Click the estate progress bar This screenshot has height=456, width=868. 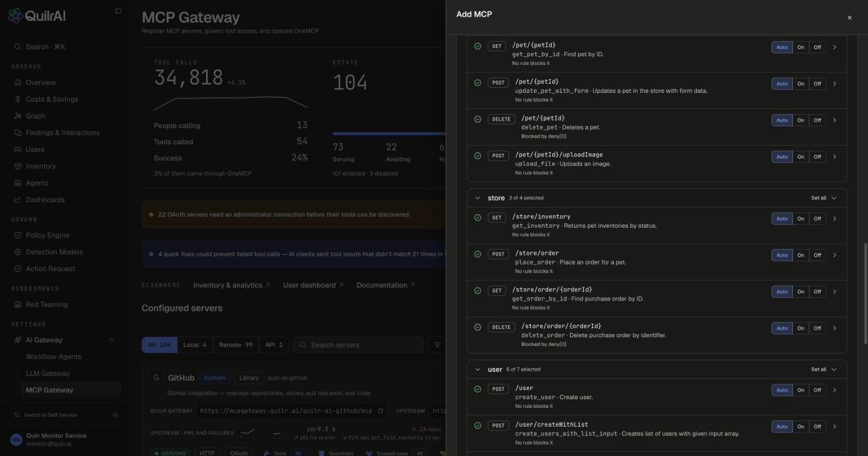389,134
